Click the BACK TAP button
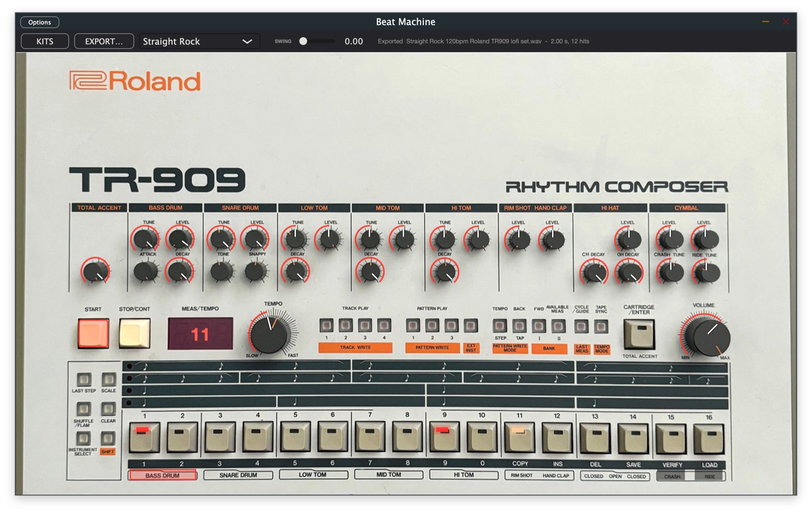This screenshot has height=513, width=812. click(x=519, y=326)
